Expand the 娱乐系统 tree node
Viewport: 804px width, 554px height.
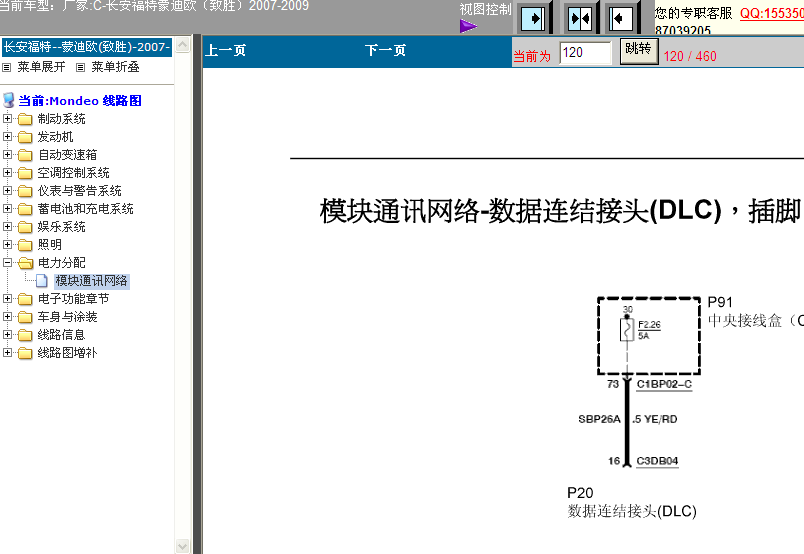point(7,226)
